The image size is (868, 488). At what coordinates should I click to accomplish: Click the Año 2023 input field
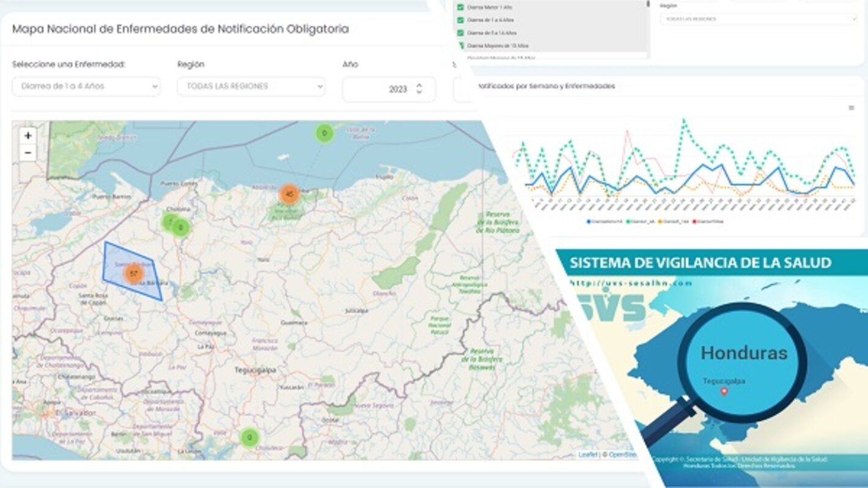382,89
